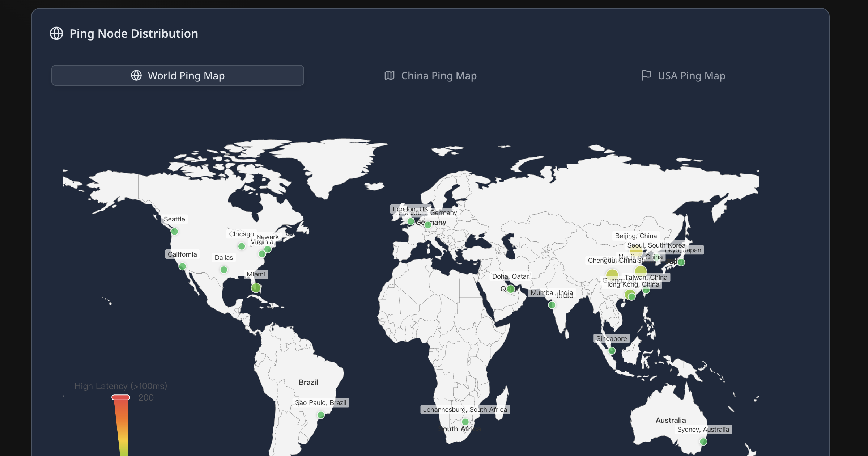Select the Singapore ping node marker
The image size is (868, 456).
tap(611, 350)
